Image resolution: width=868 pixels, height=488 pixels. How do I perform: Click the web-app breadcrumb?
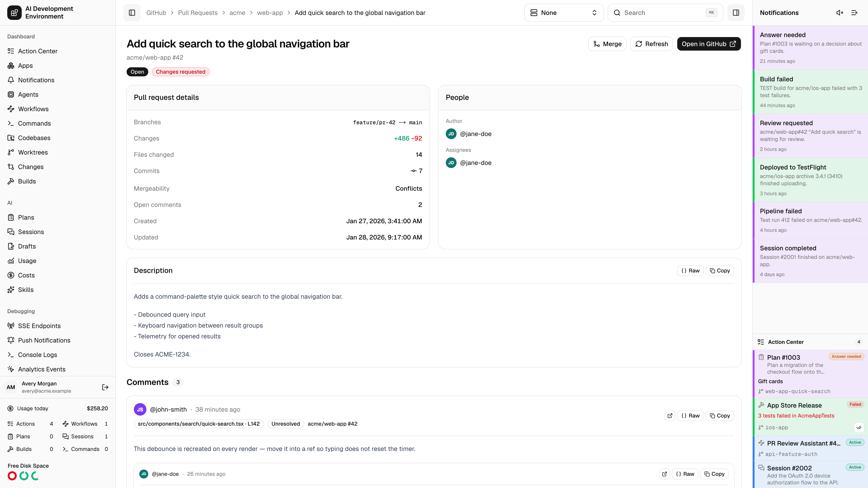[270, 13]
